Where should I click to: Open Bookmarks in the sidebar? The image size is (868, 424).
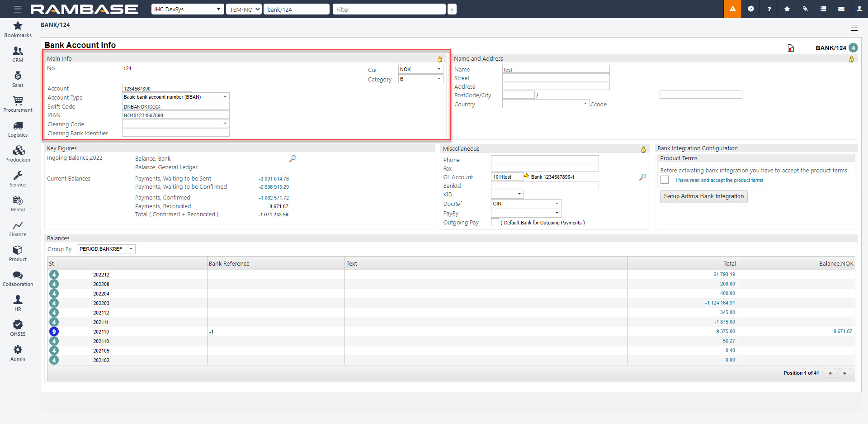[x=18, y=29]
